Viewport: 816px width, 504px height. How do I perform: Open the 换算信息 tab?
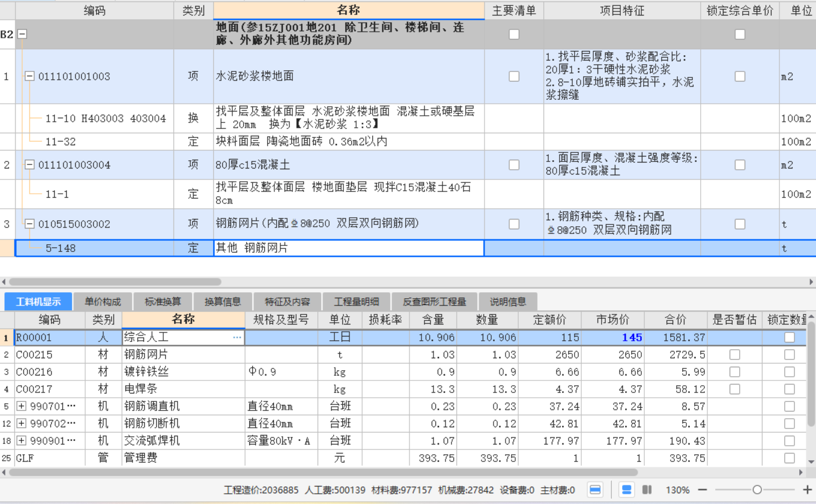click(223, 302)
